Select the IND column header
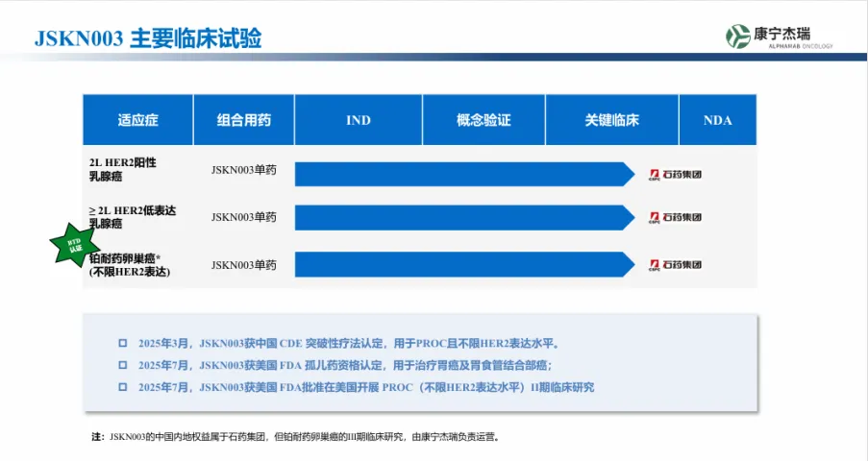The image size is (868, 461). point(359,120)
